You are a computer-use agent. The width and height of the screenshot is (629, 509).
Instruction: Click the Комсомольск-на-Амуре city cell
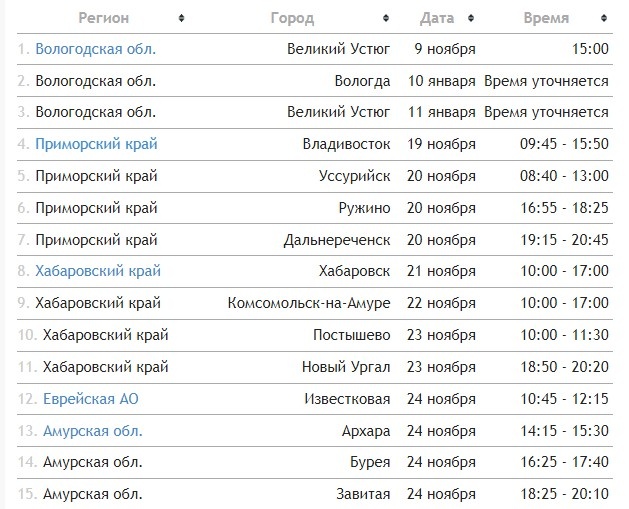click(309, 303)
